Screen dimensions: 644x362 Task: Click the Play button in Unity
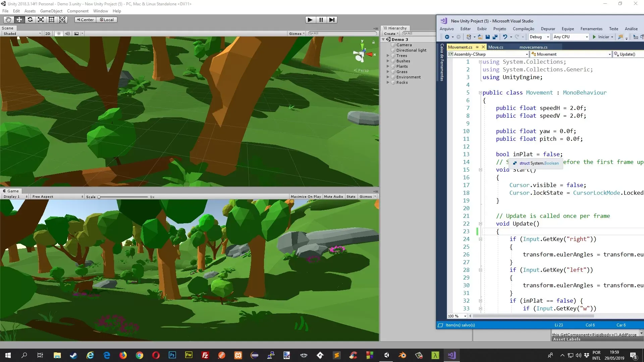click(310, 20)
